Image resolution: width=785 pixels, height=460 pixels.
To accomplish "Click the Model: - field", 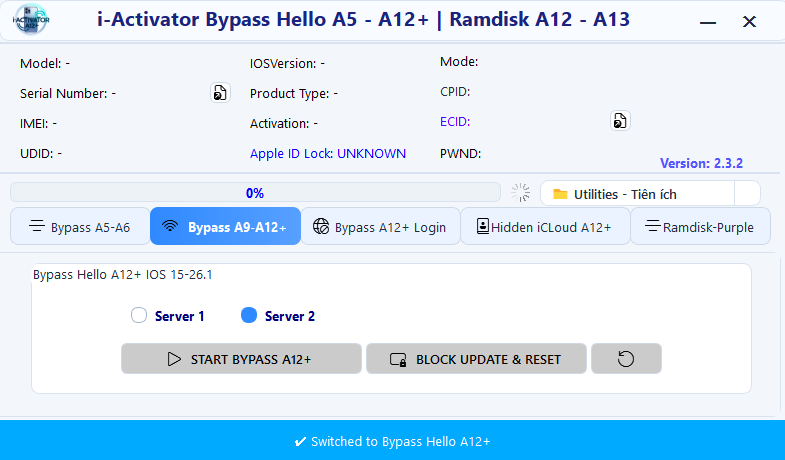I will point(45,64).
